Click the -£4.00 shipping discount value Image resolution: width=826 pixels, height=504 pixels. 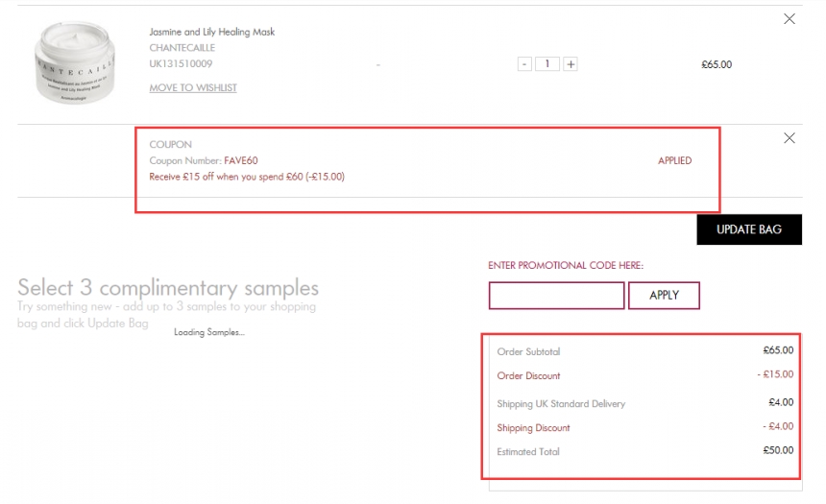[x=778, y=426]
